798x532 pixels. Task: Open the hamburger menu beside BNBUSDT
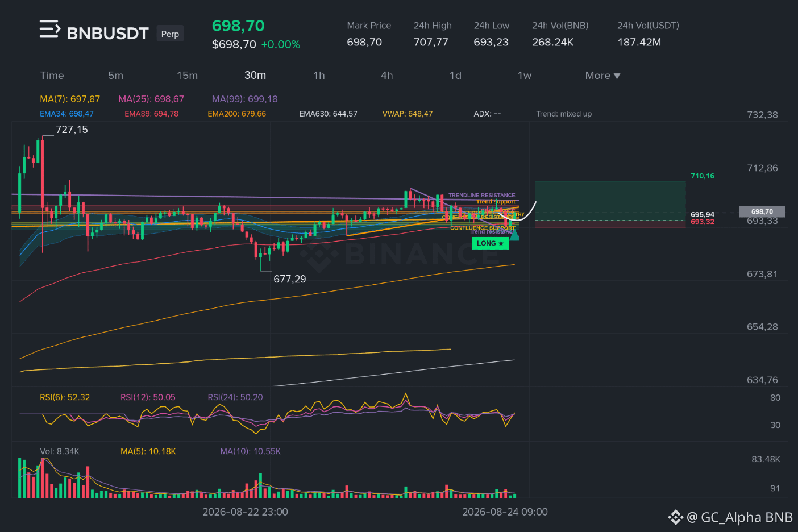(49, 29)
